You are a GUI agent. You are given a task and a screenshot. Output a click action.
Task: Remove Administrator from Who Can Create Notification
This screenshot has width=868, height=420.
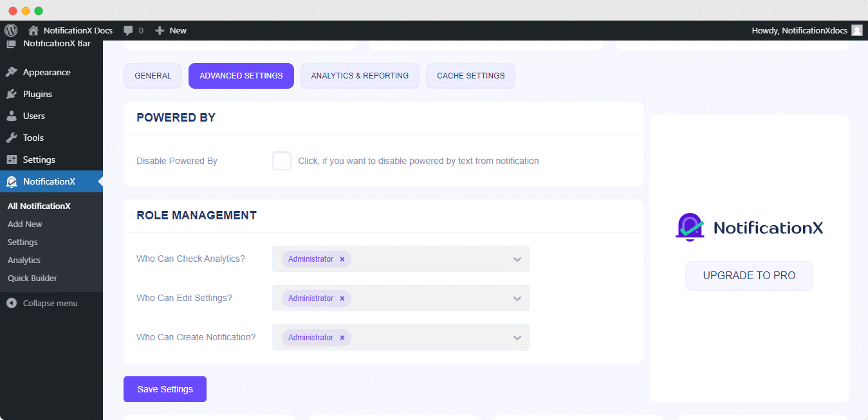342,338
